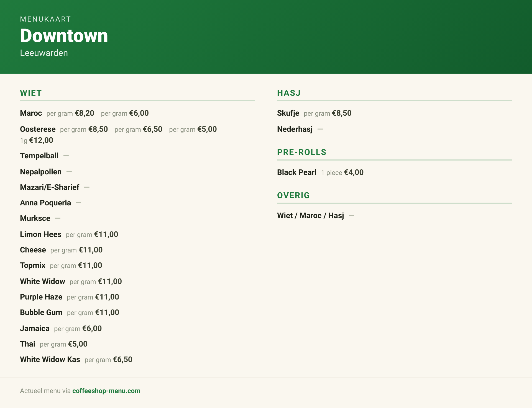Screen dimensions: 532x408
Task: Select the Bubble Gum item
Action: (x=41, y=313)
